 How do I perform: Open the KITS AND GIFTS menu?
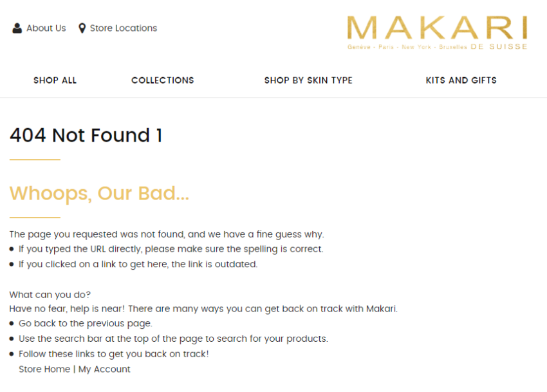click(461, 80)
